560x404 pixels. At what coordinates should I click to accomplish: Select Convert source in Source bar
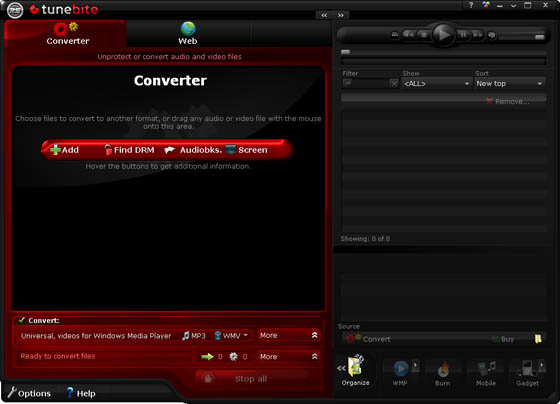coord(369,339)
